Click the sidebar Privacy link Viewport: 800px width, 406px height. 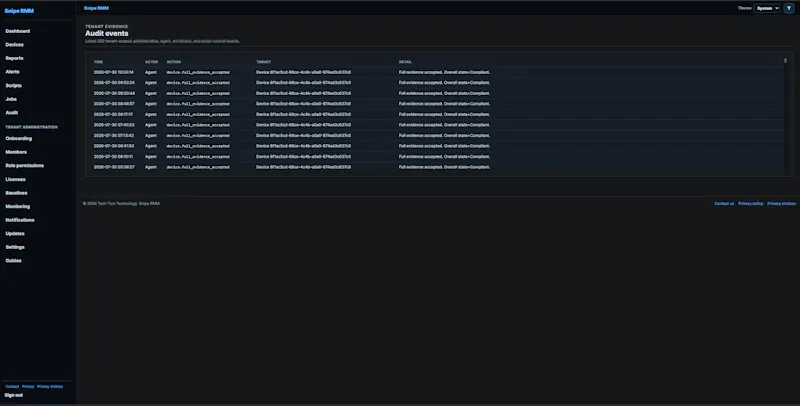[28, 387]
